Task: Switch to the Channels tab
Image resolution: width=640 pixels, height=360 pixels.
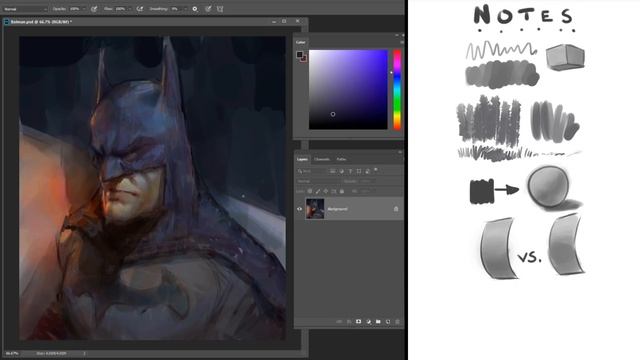Action: (322, 159)
